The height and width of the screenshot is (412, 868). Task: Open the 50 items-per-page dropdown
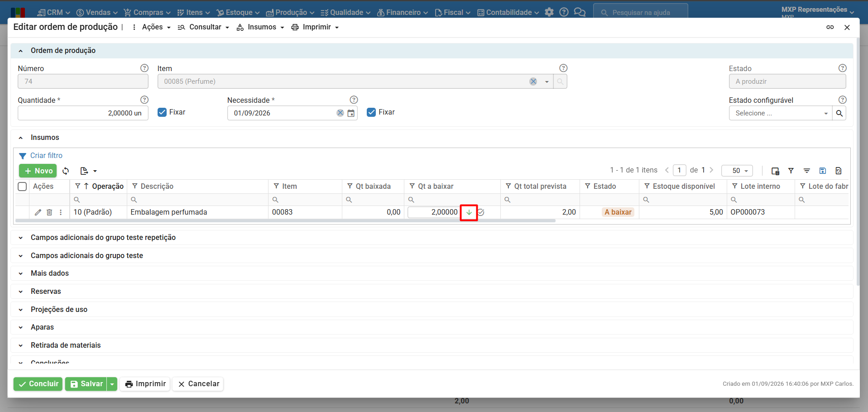[737, 171]
